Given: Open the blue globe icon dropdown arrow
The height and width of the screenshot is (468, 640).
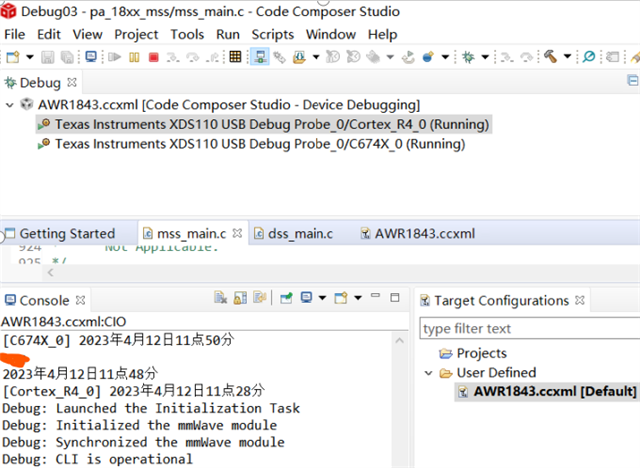Looking at the screenshot, I should point(445,57).
